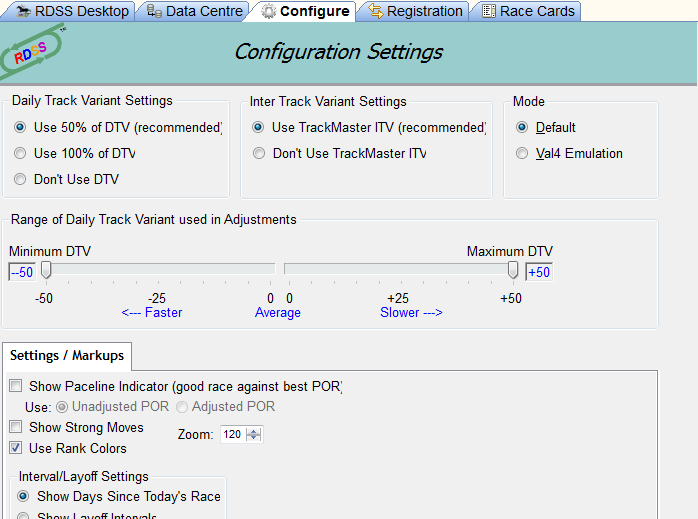The image size is (698, 519).
Task: Click the 'Interval/Layoff Settings' group title
Action: 84,477
